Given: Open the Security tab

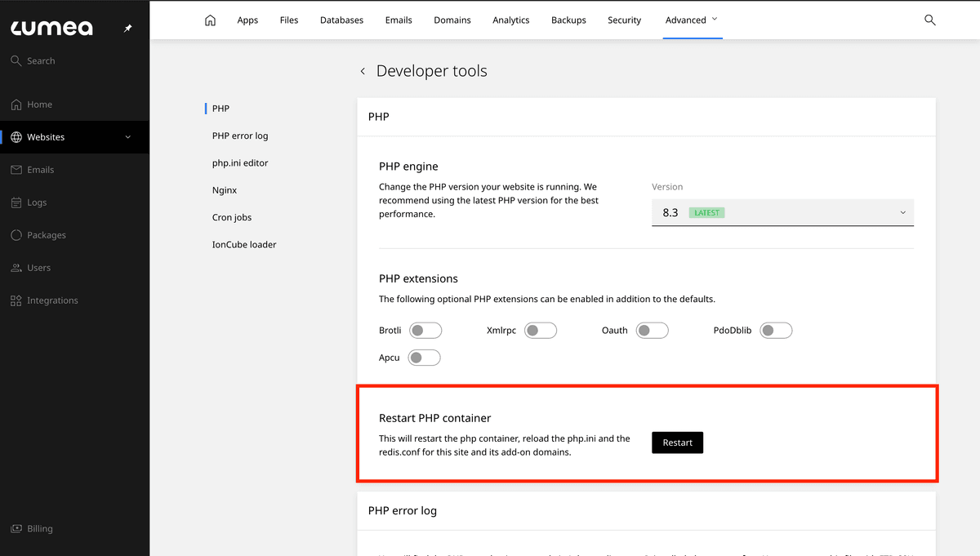Looking at the screenshot, I should [x=624, y=20].
